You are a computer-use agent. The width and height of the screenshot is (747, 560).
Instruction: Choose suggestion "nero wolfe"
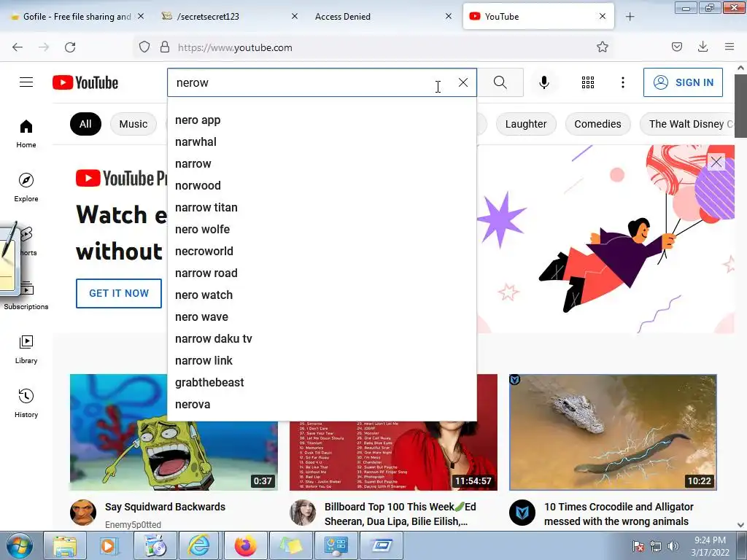[x=322, y=230]
